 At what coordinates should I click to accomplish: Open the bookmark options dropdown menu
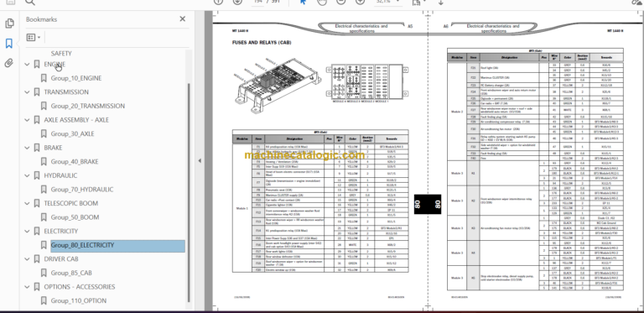pos(34,38)
